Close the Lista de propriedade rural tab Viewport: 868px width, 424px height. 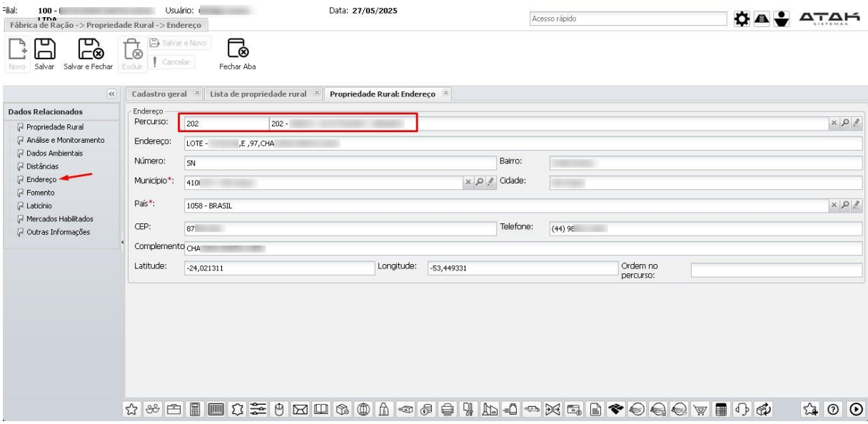[315, 94]
